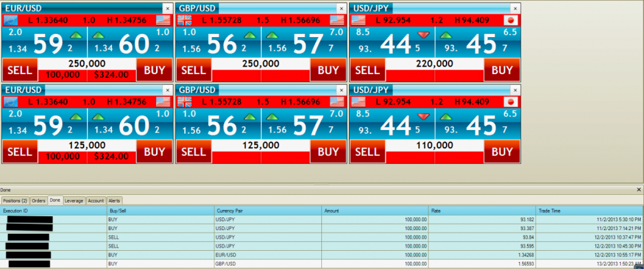The width and height of the screenshot is (644, 269).
Task: Close the Done panel at the bottom
Action: 639,189
